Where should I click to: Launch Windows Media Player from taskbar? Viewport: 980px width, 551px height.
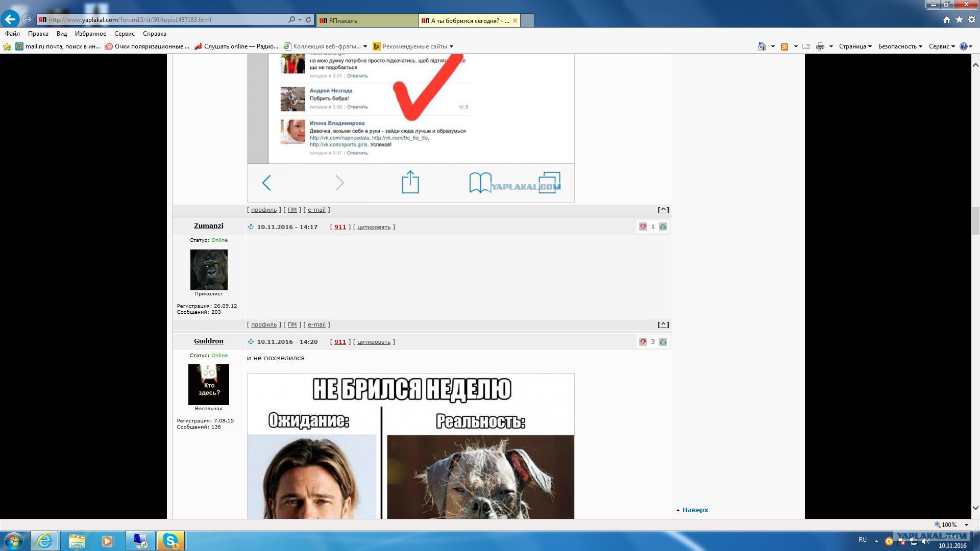108,540
